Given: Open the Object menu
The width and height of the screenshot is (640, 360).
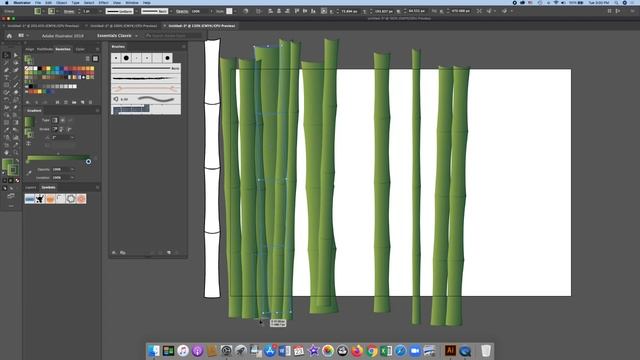Looking at the screenshot, I should tap(61, 2).
